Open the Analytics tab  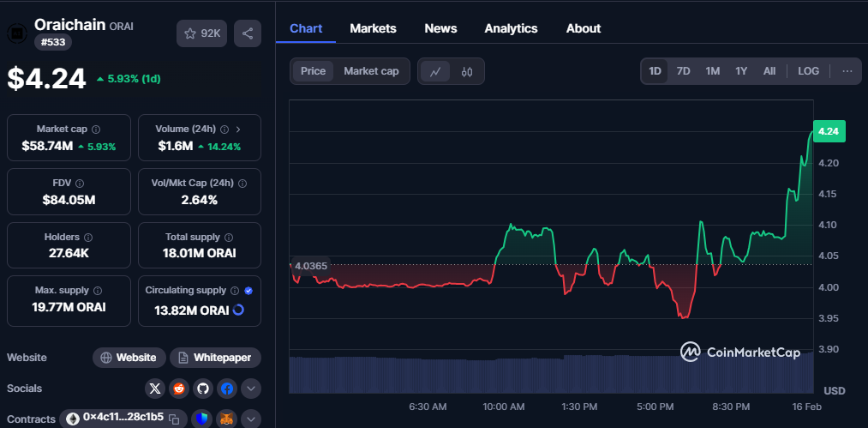pyautogui.click(x=511, y=28)
